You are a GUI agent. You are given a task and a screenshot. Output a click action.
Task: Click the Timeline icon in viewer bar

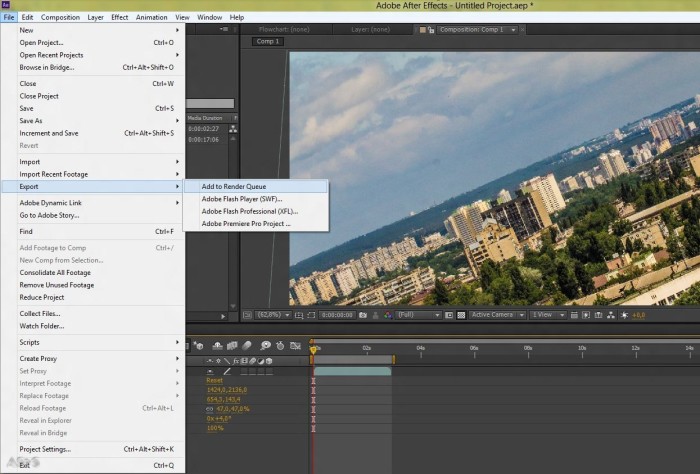coord(599,315)
